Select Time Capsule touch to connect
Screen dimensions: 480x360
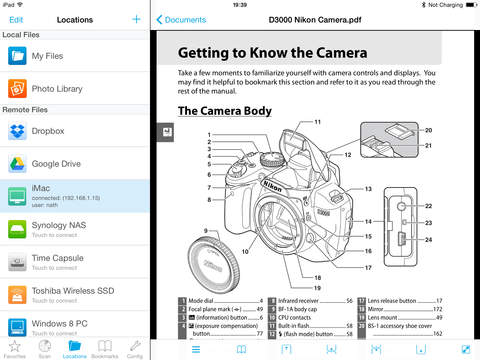[x=54, y=268]
